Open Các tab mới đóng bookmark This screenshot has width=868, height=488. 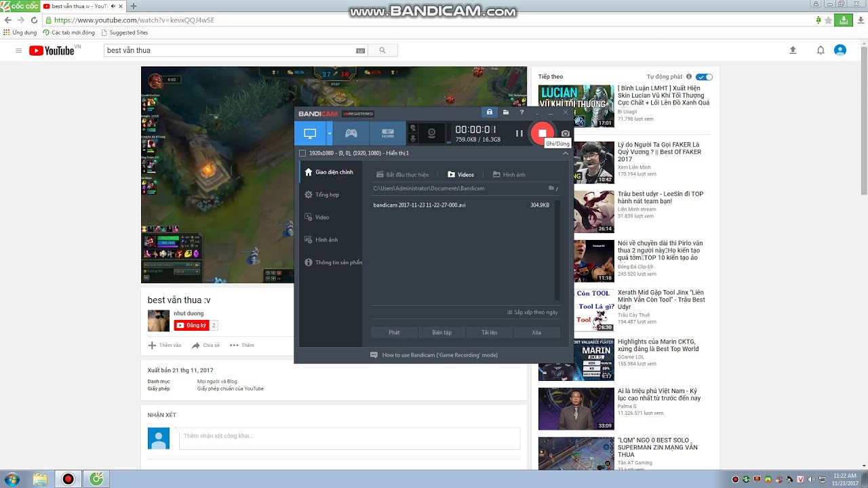tap(69, 33)
